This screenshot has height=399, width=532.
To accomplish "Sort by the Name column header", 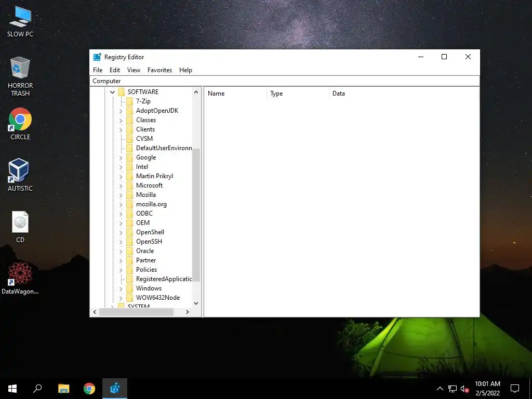I will [235, 94].
